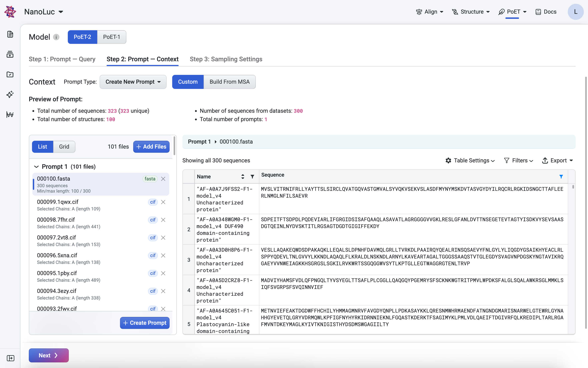Select the 000098.7fhr.cif file row
Viewport: 588px width, 368px height.
[x=101, y=223]
